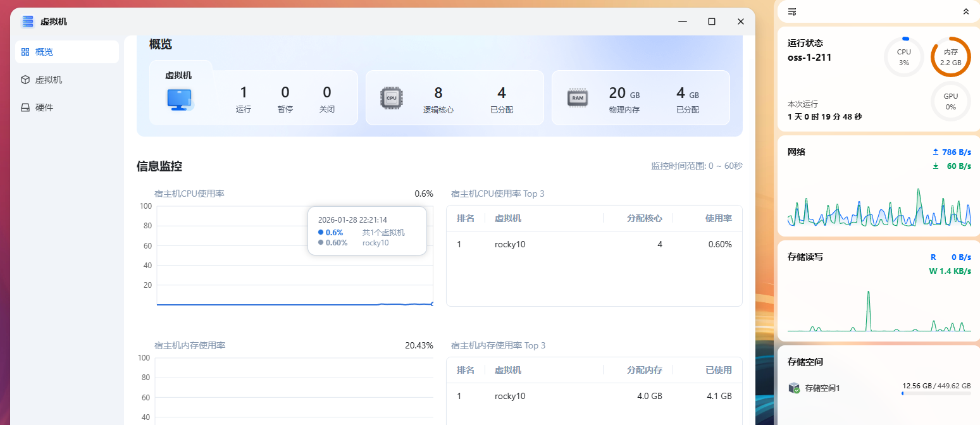Viewport: 980px width, 425px height.
Task: Click the storage cube icon beside 存储空间1
Action: click(x=794, y=388)
